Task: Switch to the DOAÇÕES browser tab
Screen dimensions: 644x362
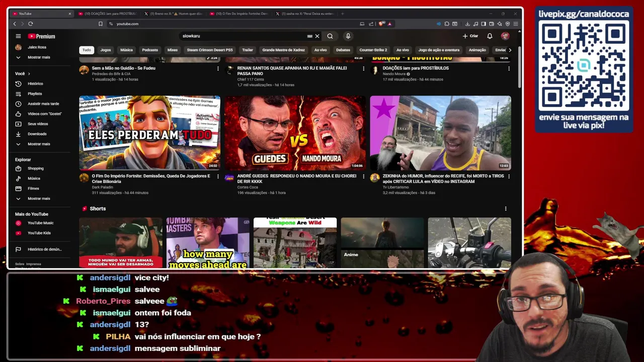Action: pyautogui.click(x=107, y=14)
